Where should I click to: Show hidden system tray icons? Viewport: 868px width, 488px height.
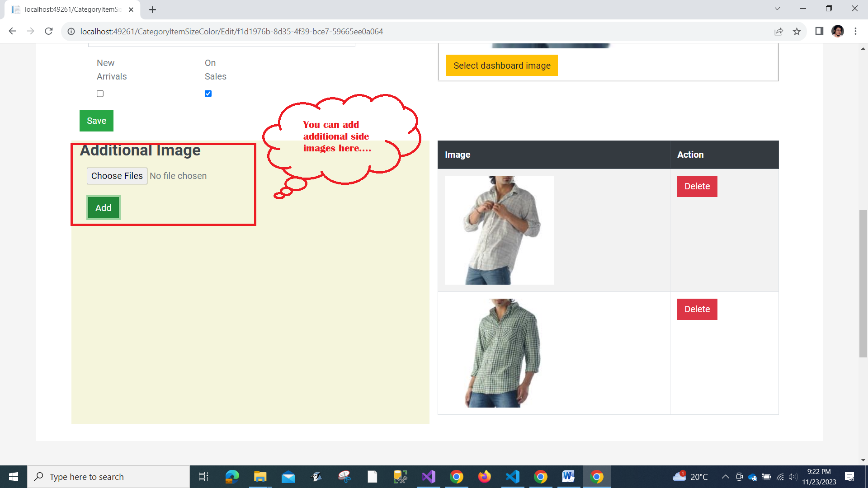click(725, 477)
